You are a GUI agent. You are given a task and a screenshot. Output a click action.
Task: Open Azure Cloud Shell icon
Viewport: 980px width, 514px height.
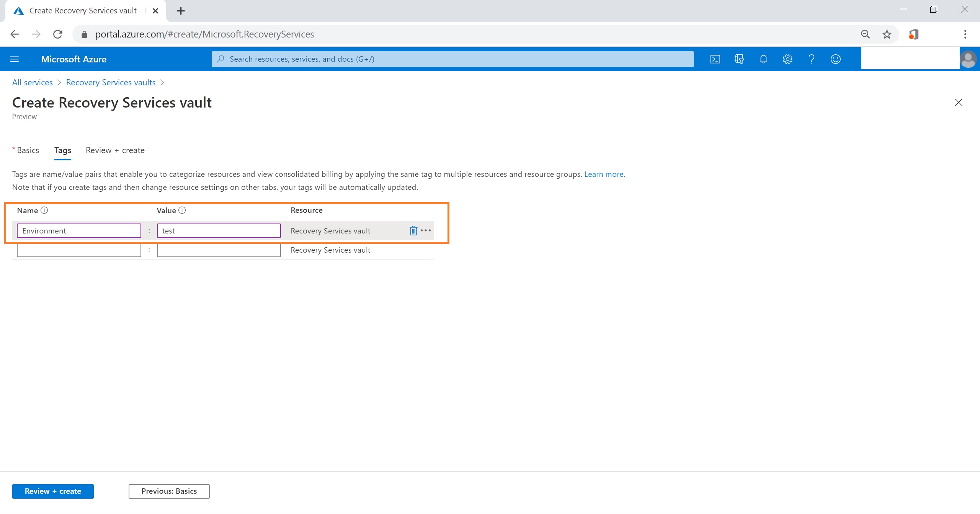pyautogui.click(x=715, y=59)
